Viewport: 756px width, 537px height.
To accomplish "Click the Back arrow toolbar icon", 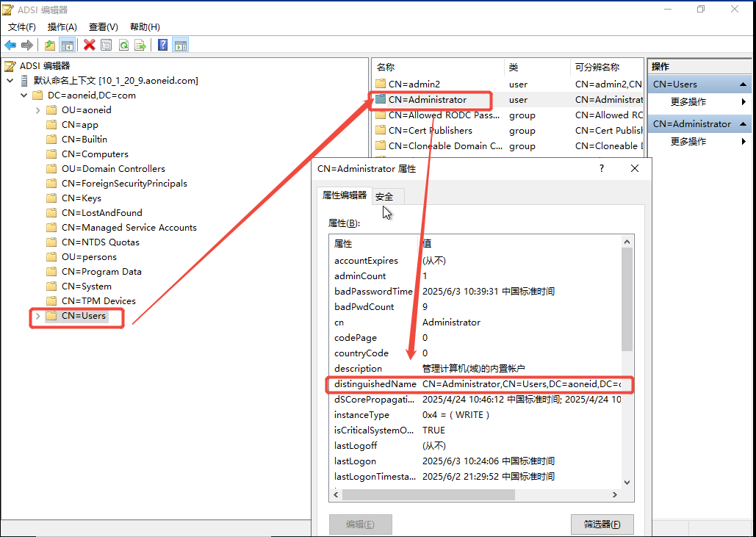I will 10,46.
